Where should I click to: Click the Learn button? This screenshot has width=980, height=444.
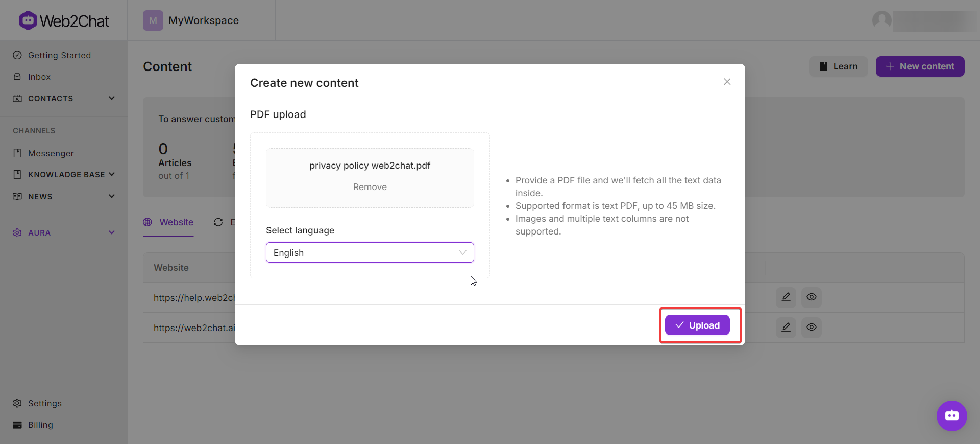click(839, 66)
